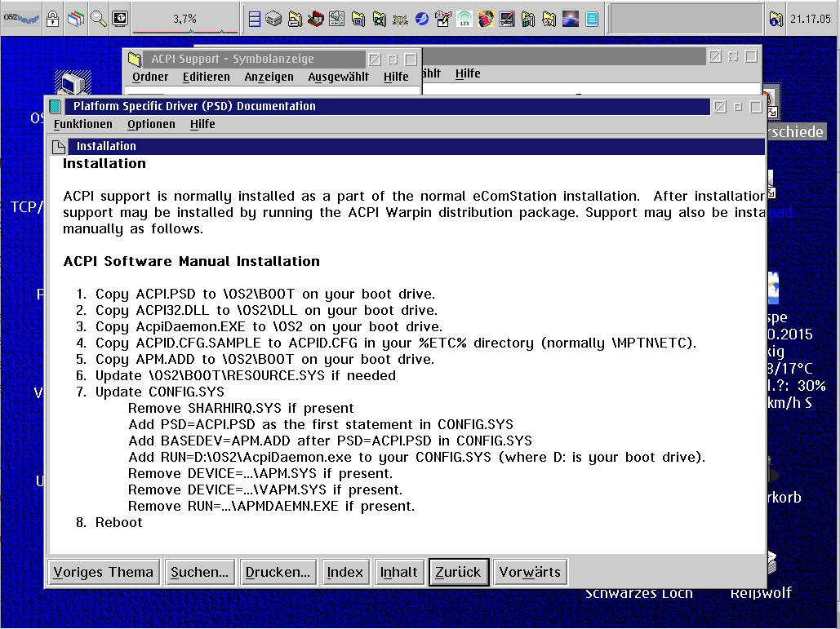Click the Installation pane page icon
This screenshot has height=629, width=840.
(x=59, y=147)
